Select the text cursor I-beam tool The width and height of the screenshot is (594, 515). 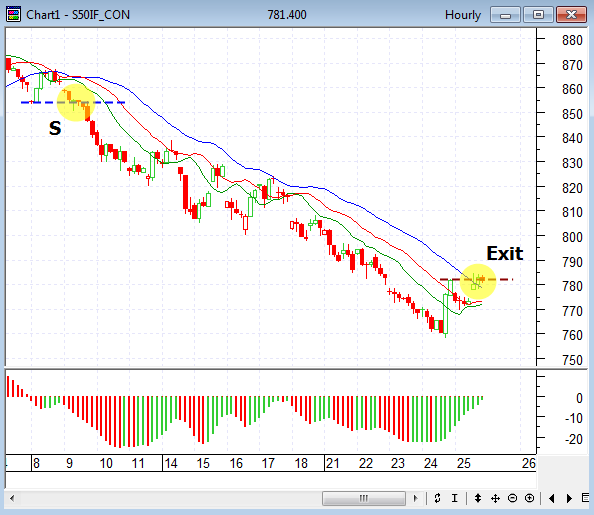click(x=455, y=498)
